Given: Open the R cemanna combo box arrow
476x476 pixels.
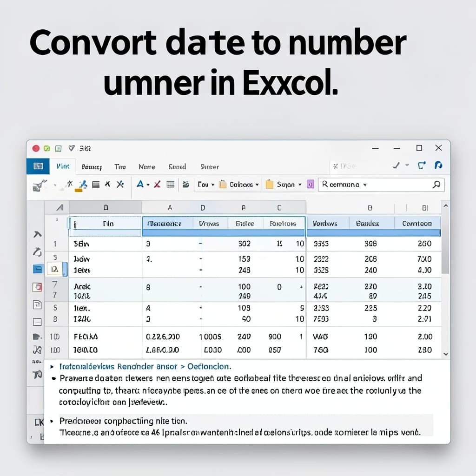Looking at the screenshot, I should 365,185.
